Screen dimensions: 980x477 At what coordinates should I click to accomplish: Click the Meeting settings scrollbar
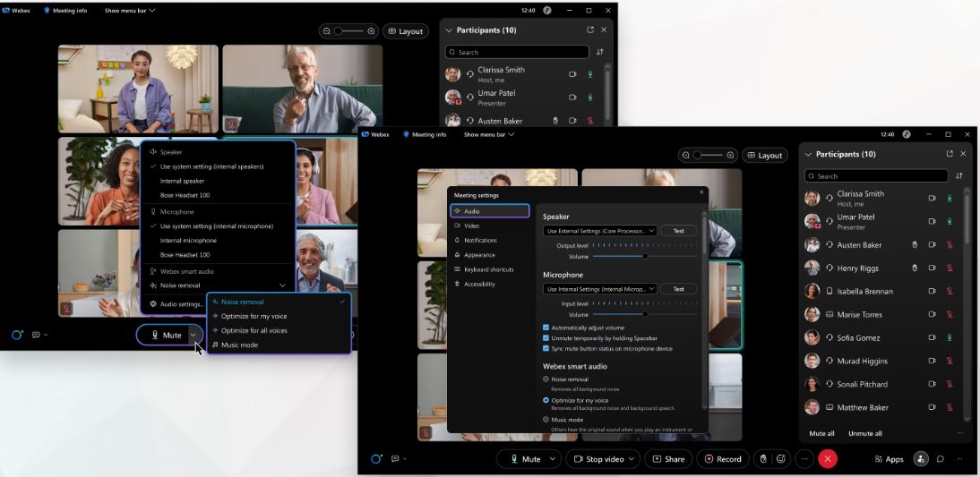tap(704, 234)
